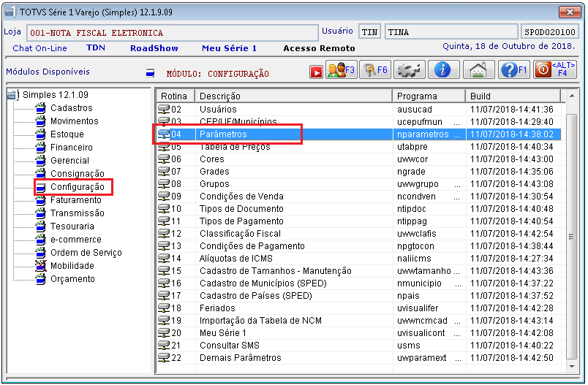Select the Cadastro de Países (SPED) row

click(x=358, y=296)
